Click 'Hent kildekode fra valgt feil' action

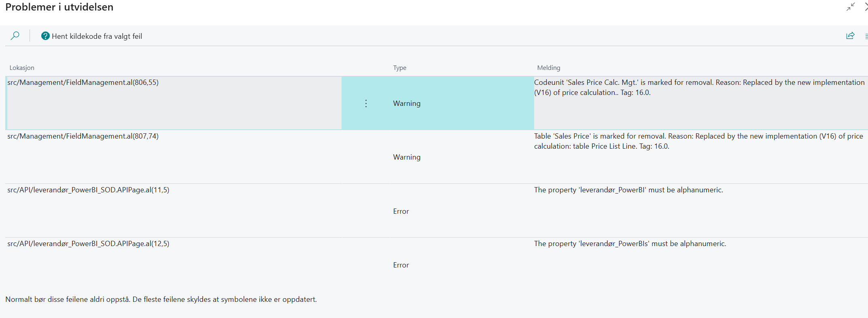(x=97, y=36)
